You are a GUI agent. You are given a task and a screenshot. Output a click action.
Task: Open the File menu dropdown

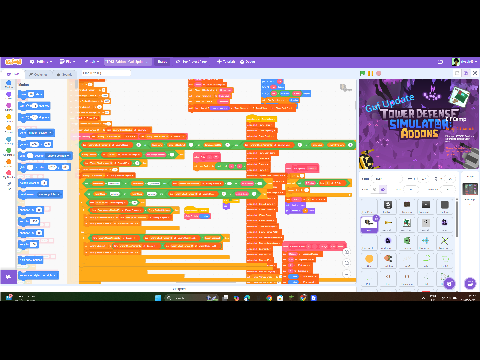tap(67, 62)
